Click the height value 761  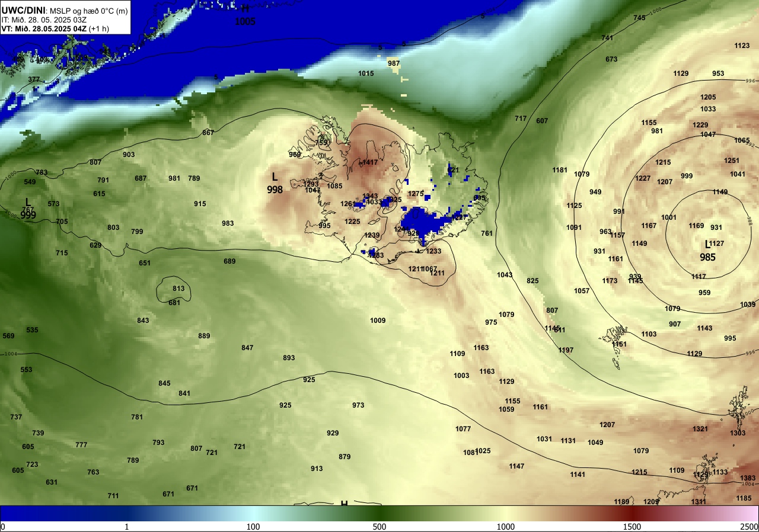pos(487,233)
